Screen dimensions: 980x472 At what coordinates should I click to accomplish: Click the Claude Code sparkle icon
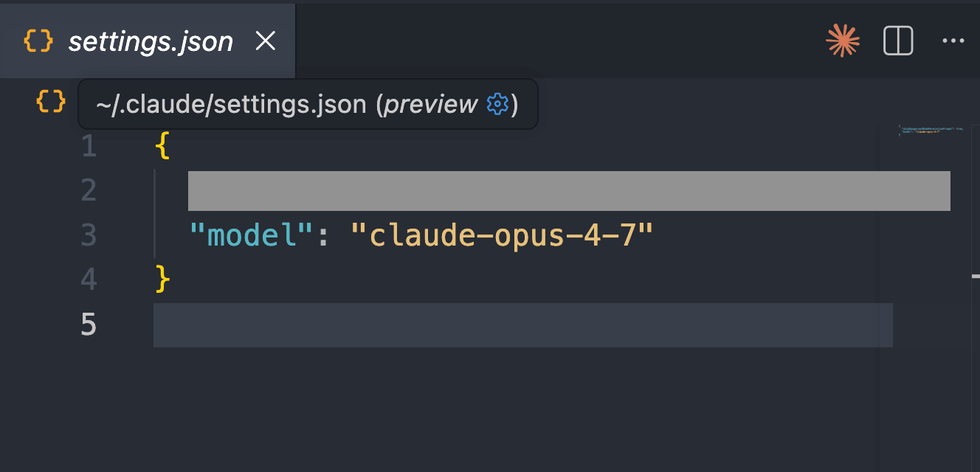click(x=843, y=41)
